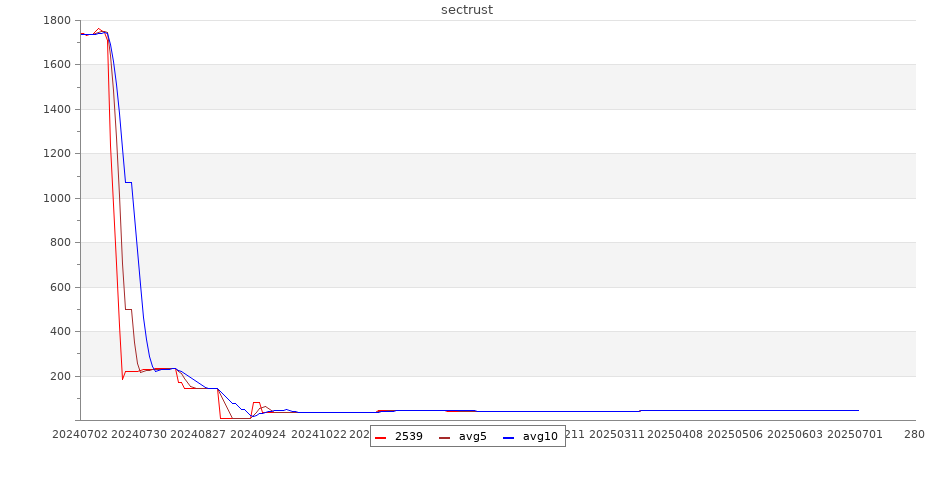Select the "avg10" legend label
Viewport: 935px width, 500px height.
(x=540, y=437)
